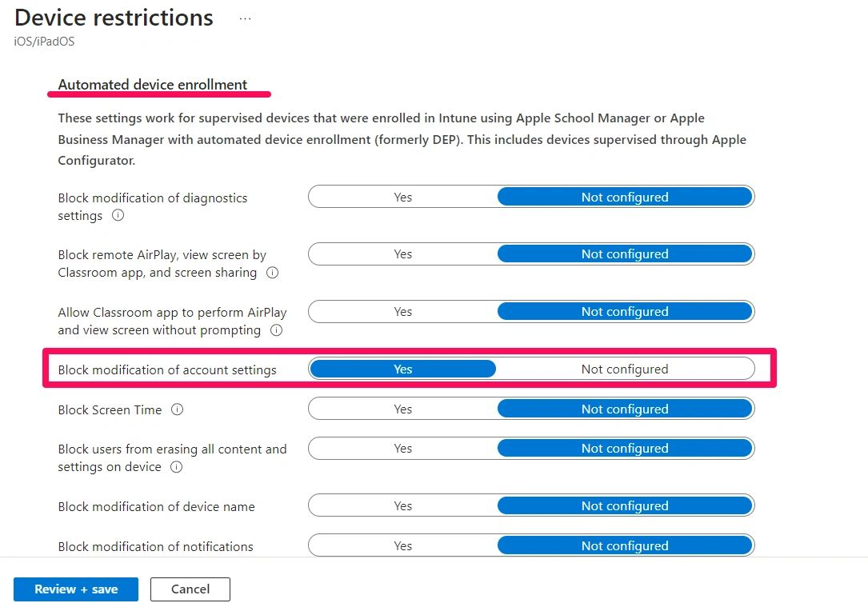Set Block users from erasing content to Yes
Viewport: 868px width, 607px height.
[x=402, y=448]
